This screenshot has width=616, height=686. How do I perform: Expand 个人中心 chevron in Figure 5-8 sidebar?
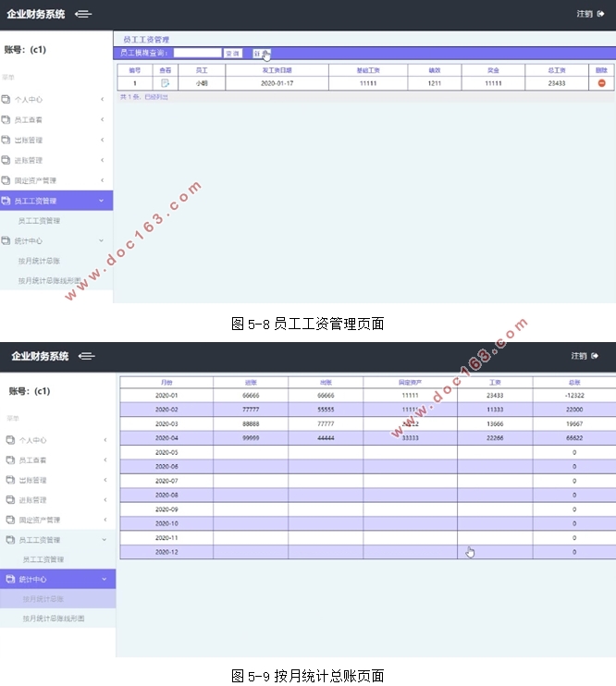coord(102,99)
